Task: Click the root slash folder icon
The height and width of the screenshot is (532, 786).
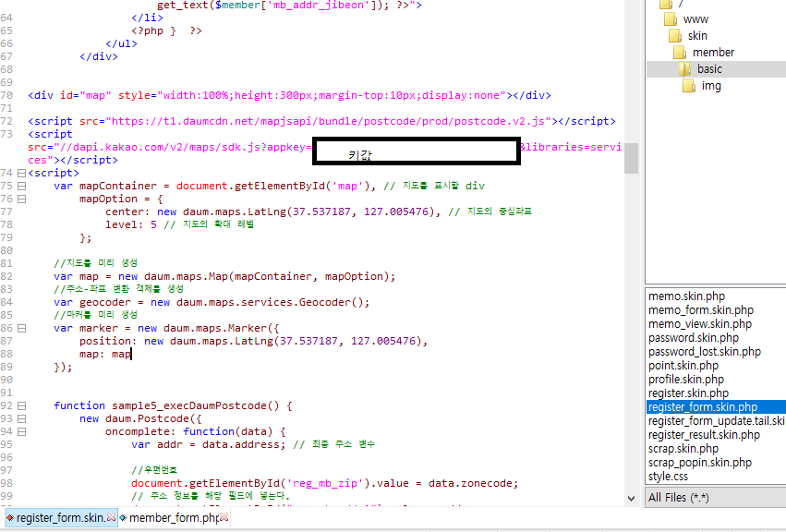Action: [666, 4]
